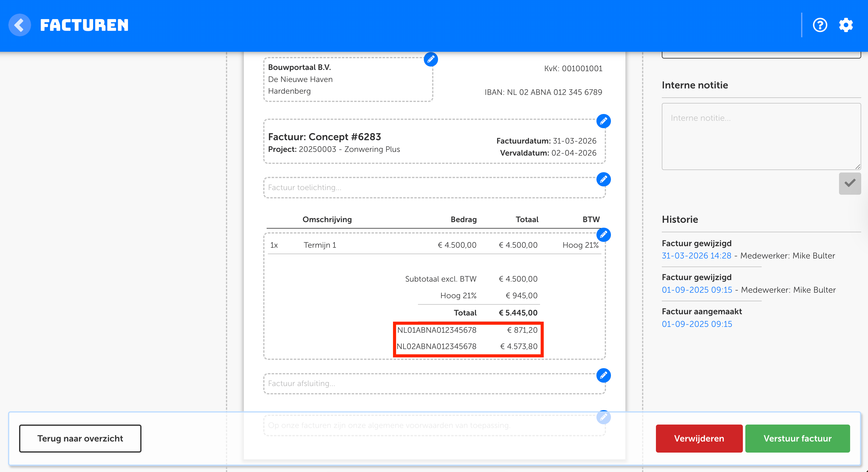Screen dimensions: 868x472
Task: Click the IBAN NL02ABNA012345678 line
Action: click(436, 346)
